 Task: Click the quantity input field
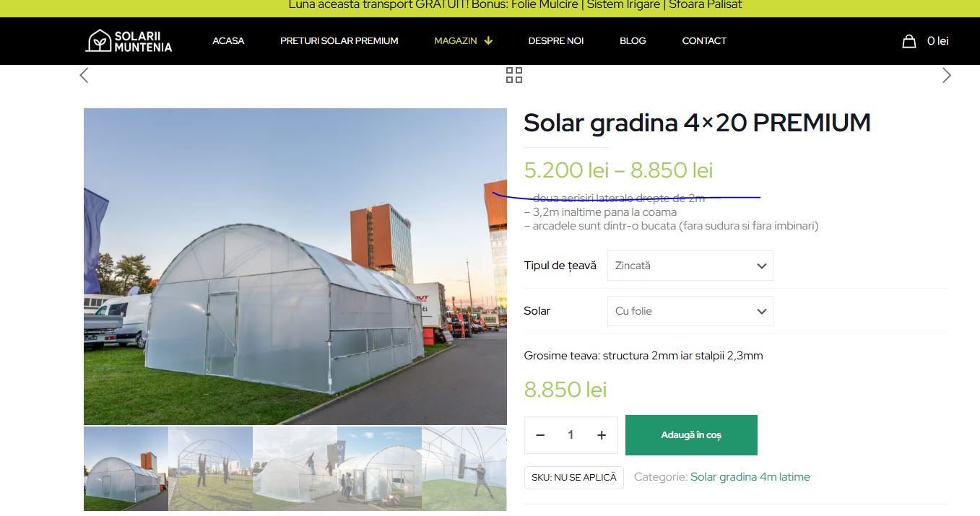pyautogui.click(x=571, y=434)
